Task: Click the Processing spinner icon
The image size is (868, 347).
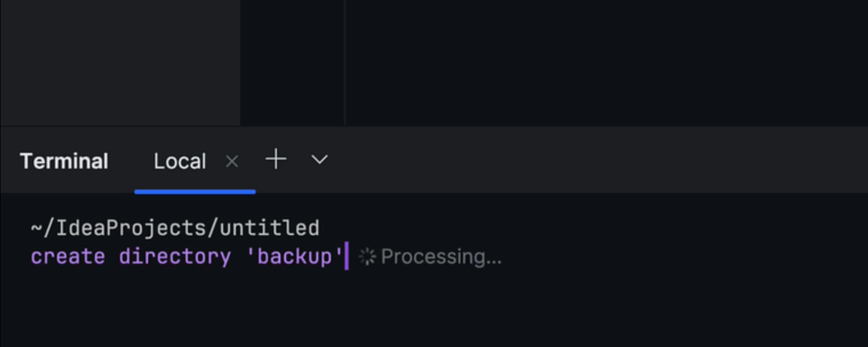Action: [367, 257]
